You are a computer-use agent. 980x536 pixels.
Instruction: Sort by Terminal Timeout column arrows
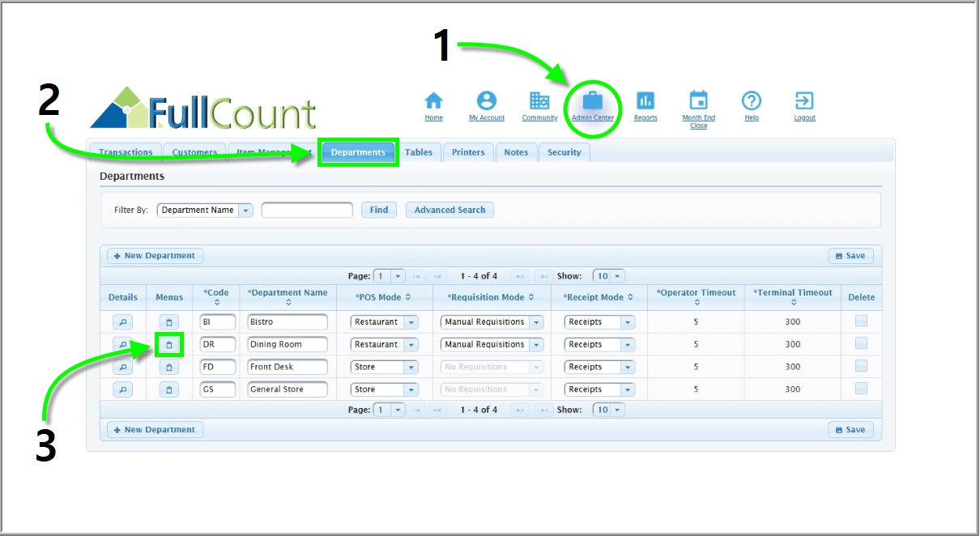[x=793, y=303]
